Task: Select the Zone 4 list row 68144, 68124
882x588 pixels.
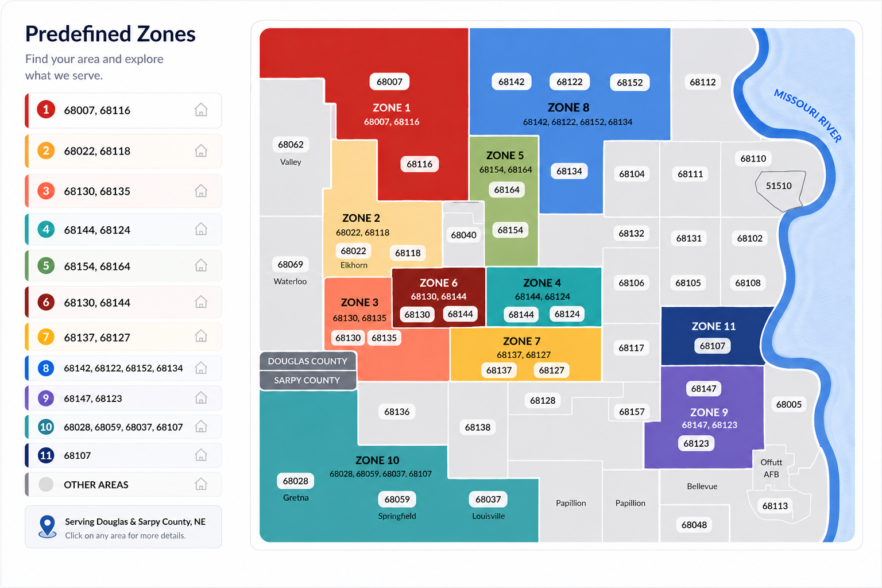Action: pos(123,230)
